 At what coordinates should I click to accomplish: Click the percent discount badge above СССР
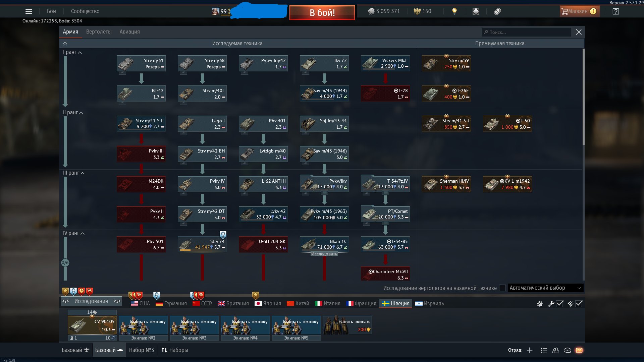tap(201, 295)
